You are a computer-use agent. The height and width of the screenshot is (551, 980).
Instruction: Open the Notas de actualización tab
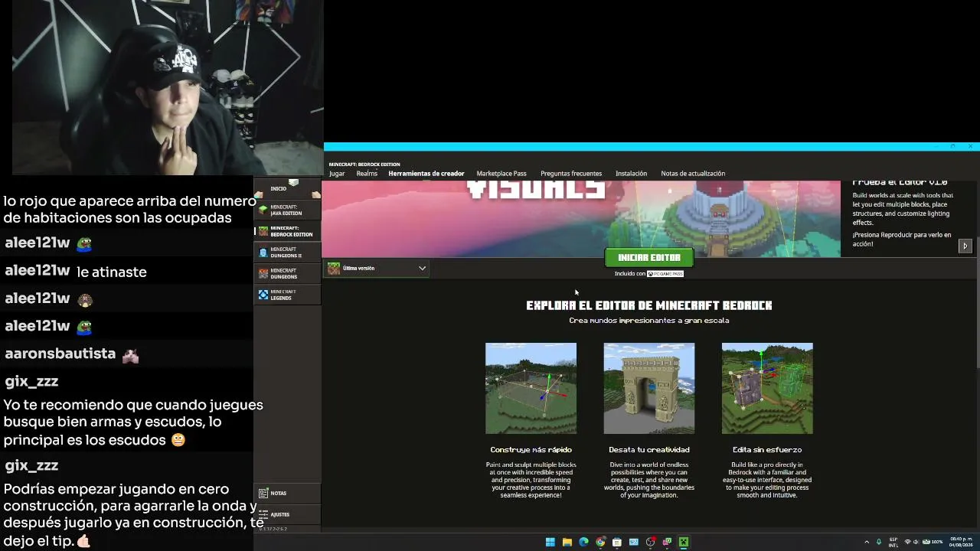tap(693, 174)
